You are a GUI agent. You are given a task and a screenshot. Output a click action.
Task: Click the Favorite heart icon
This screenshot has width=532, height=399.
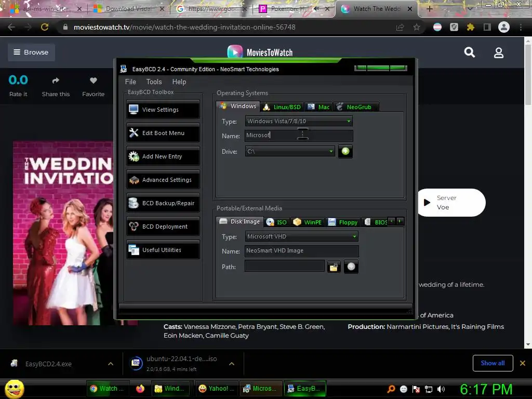click(x=94, y=81)
